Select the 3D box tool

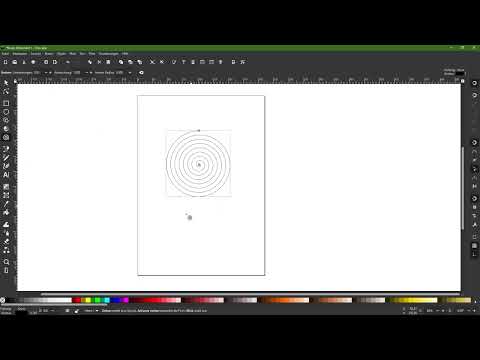coord(6,129)
